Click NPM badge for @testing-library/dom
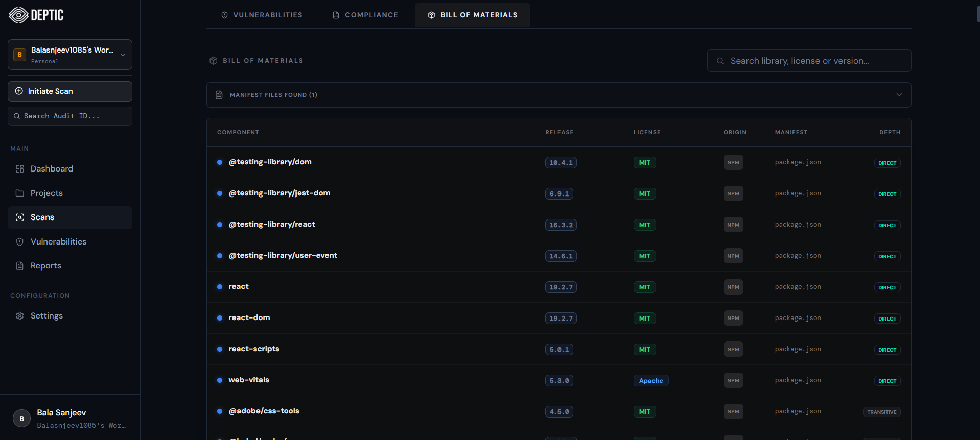980x440 pixels. click(733, 163)
